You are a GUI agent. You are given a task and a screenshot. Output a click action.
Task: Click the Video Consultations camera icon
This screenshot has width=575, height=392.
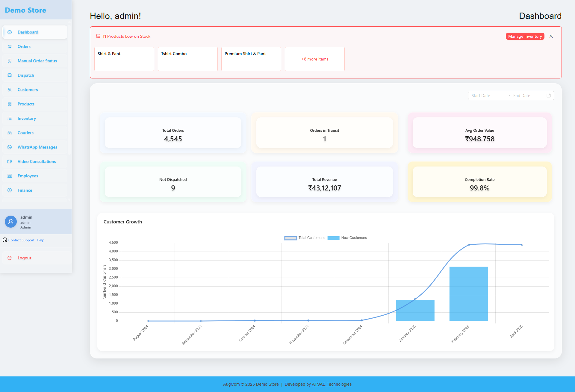(10, 161)
